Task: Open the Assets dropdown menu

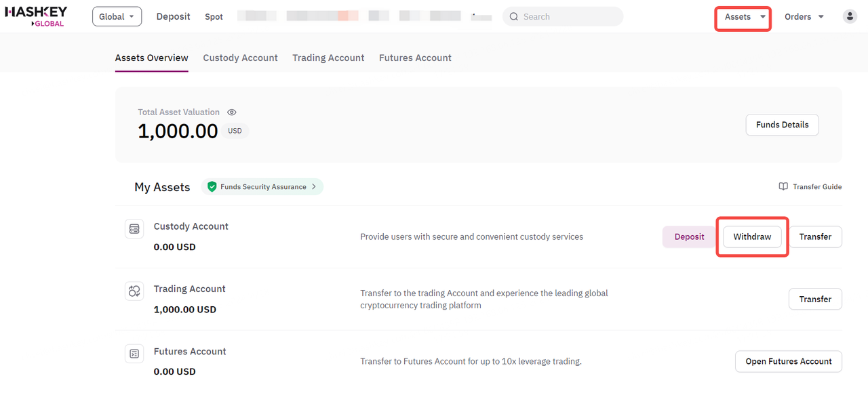Action: pos(744,17)
